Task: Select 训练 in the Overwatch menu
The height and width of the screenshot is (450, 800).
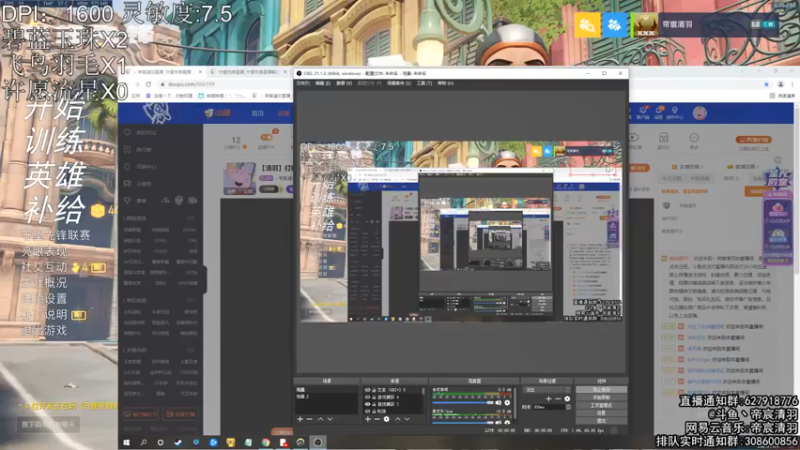Action: pyautogui.click(x=54, y=141)
